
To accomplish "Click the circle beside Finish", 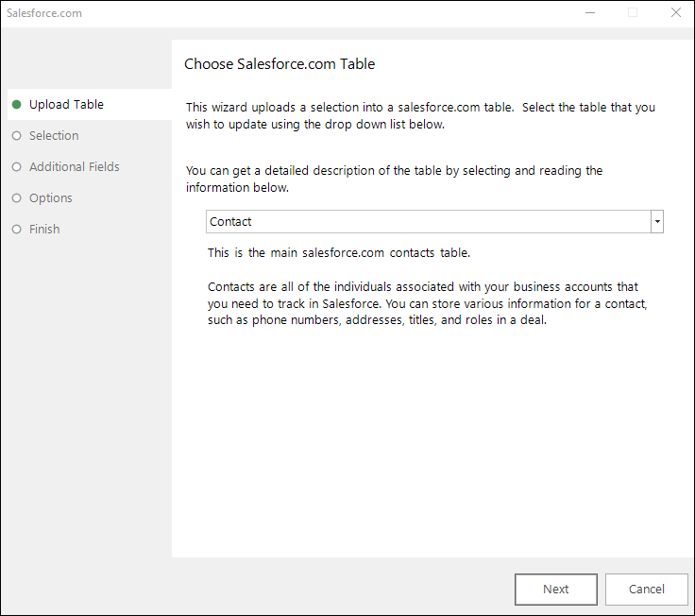I will point(16,230).
